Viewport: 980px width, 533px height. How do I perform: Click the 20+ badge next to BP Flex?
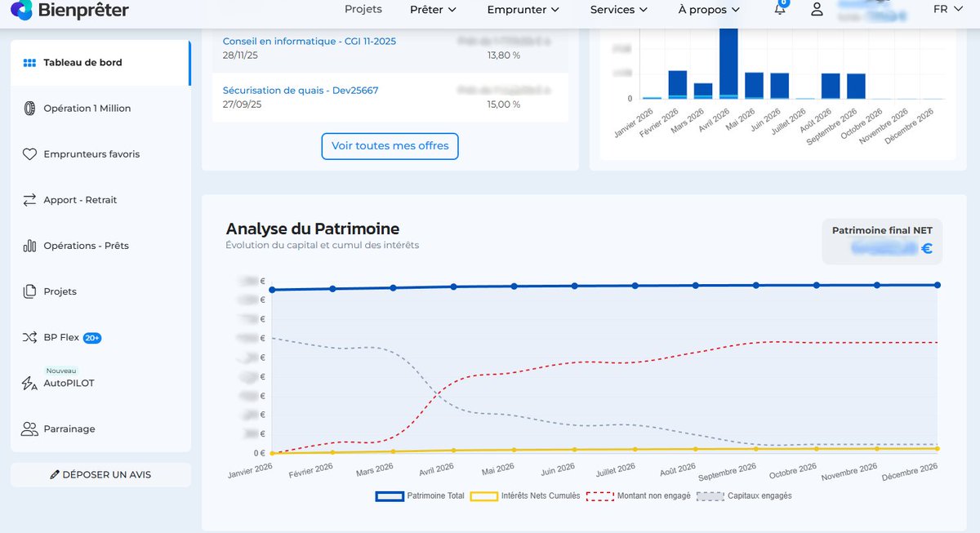coord(91,338)
